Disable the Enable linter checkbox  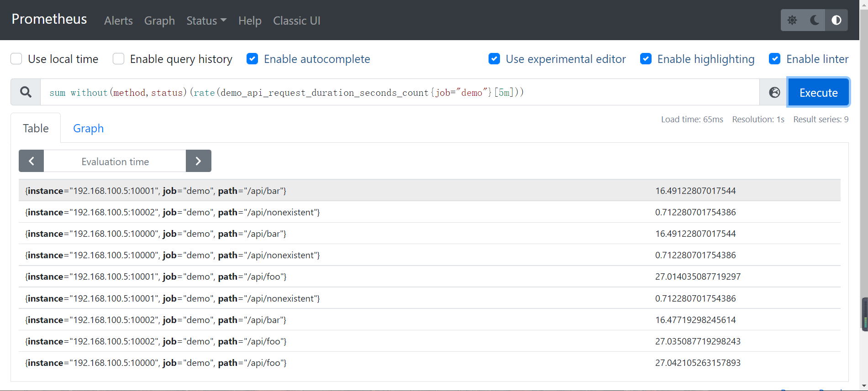(x=775, y=59)
